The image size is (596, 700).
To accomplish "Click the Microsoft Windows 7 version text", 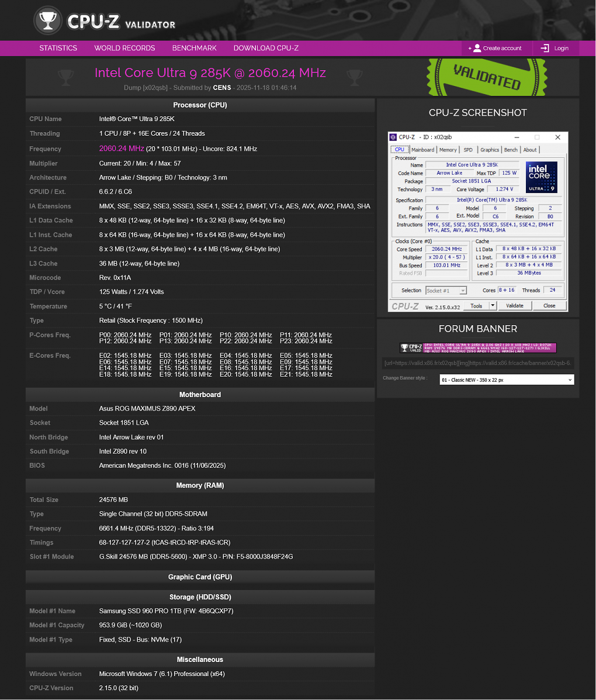I will click(162, 674).
